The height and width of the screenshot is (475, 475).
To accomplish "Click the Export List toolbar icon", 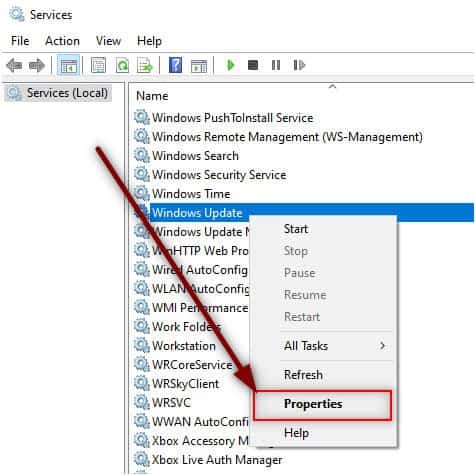I will point(144,65).
